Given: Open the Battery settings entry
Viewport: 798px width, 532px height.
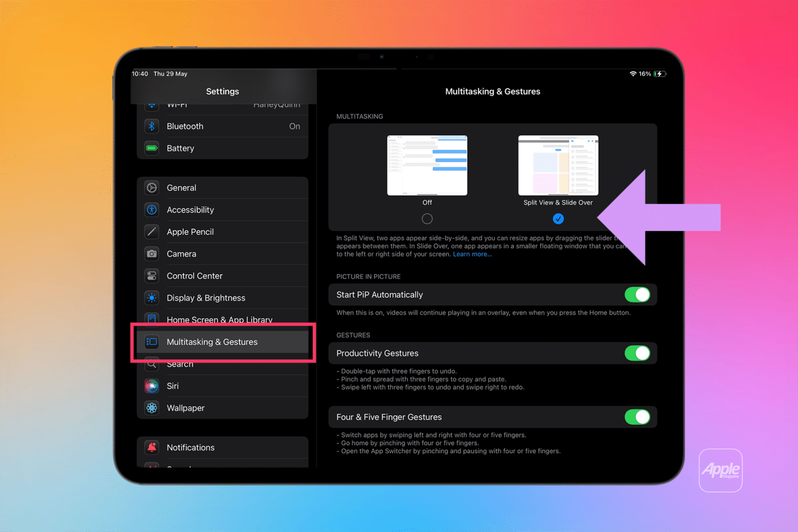Looking at the screenshot, I should 180,148.
